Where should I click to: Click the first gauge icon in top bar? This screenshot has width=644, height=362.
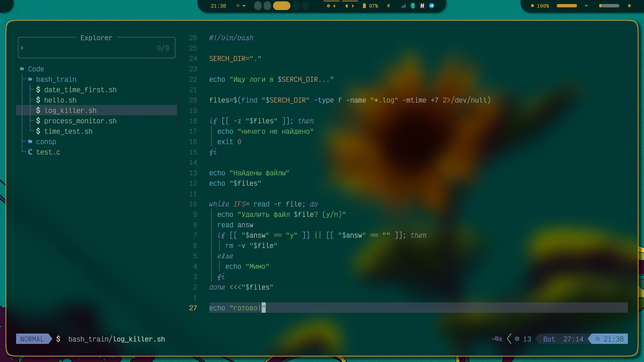coord(328,6)
